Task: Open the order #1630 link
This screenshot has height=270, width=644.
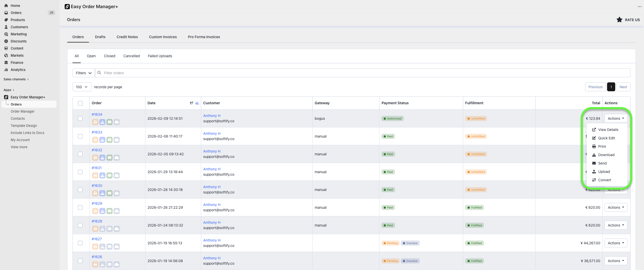Action: [x=97, y=186]
